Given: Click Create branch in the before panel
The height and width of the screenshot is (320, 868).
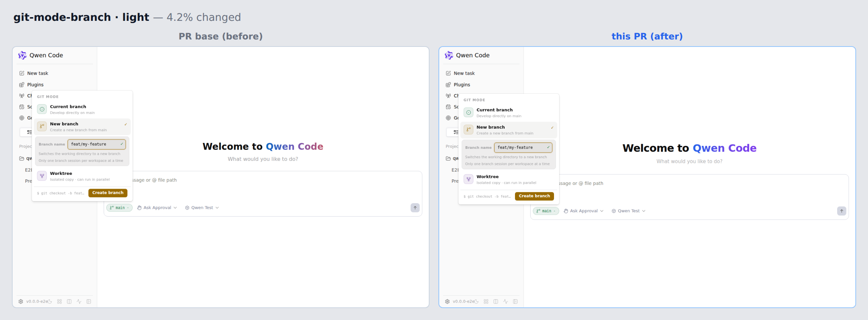Looking at the screenshot, I should (108, 193).
